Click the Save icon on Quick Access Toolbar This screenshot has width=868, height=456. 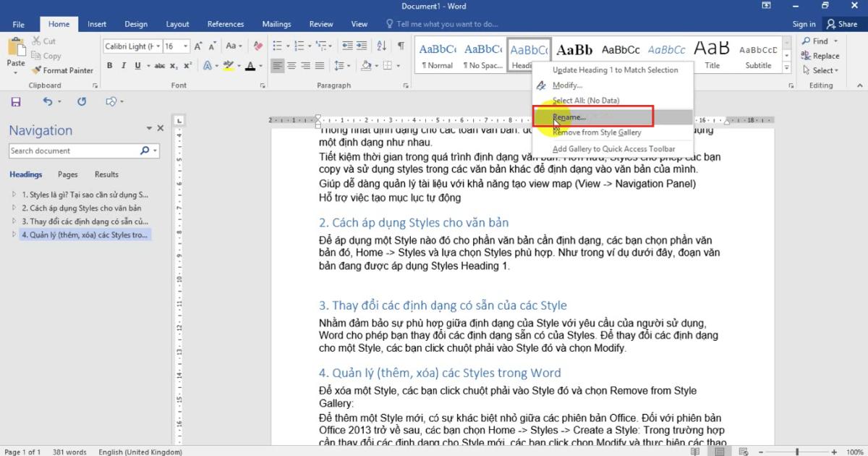15,101
